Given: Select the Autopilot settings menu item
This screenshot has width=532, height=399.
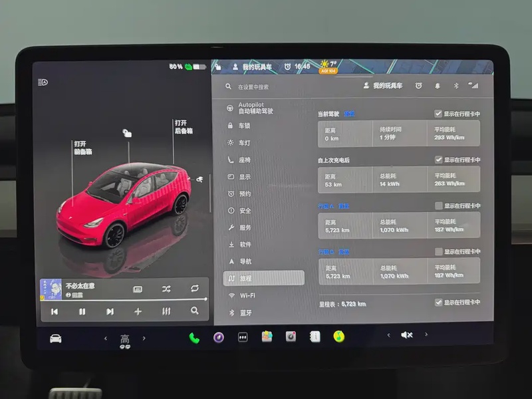Looking at the screenshot, I should point(256,108).
